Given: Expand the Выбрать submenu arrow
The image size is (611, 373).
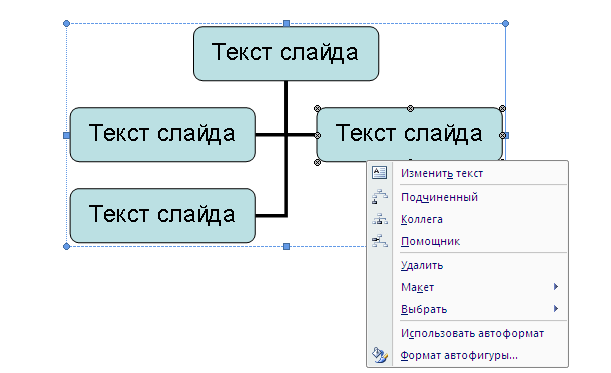Looking at the screenshot, I should coord(556,309).
